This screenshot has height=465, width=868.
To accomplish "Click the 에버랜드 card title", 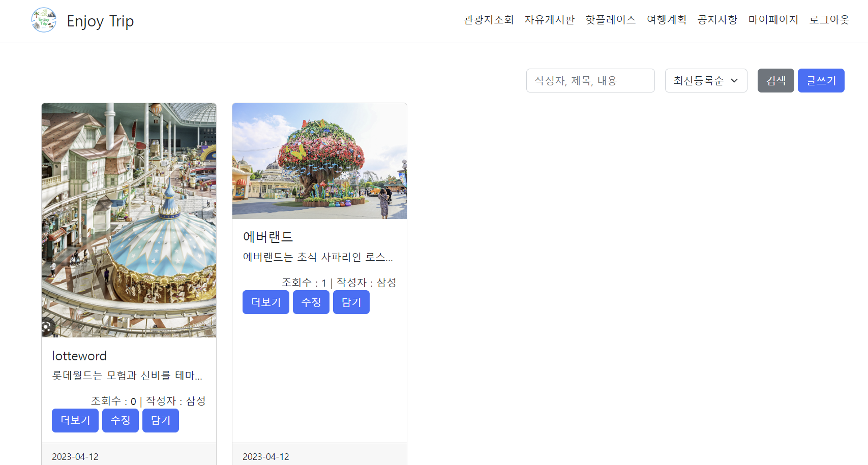I will [x=268, y=237].
